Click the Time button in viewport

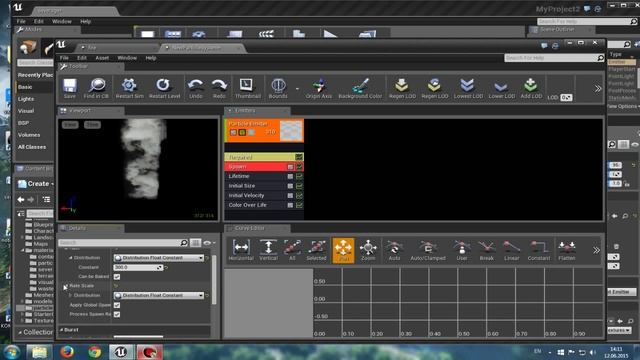92,125
